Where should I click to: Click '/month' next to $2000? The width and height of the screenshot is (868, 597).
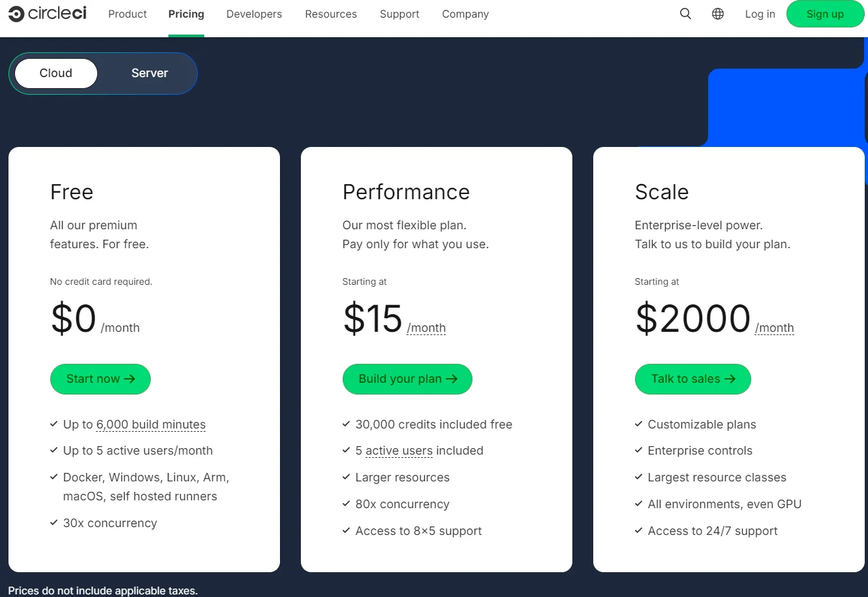click(775, 328)
